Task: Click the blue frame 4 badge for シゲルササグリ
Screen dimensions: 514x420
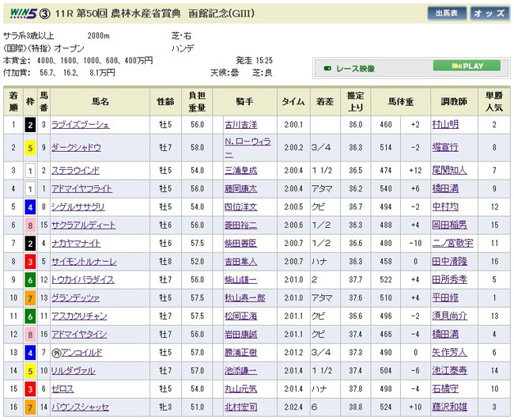Action: pyautogui.click(x=31, y=206)
